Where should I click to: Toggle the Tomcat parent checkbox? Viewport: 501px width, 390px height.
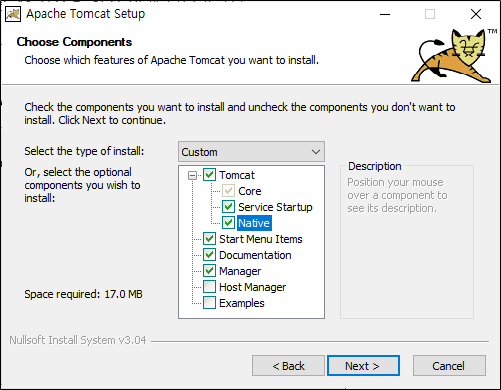209,175
